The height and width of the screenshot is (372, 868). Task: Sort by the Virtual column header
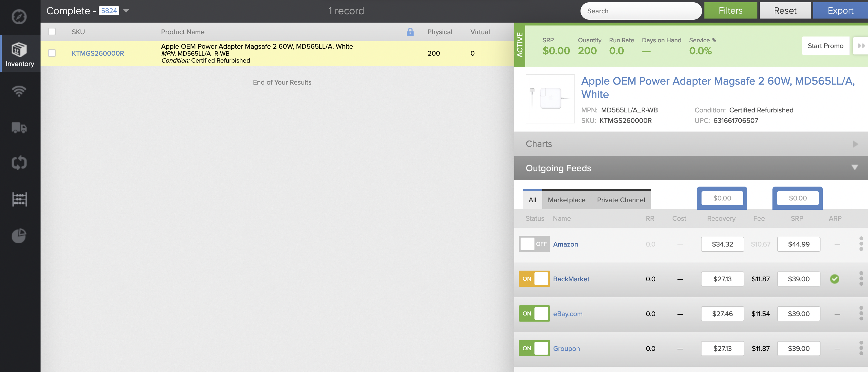[480, 32]
